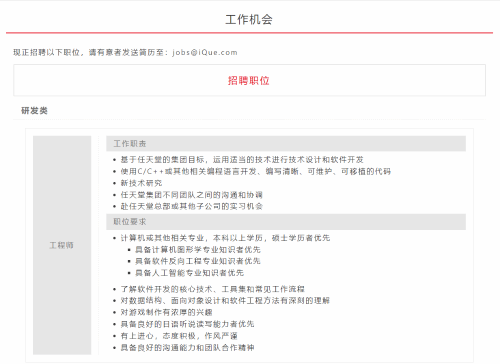The height and width of the screenshot is (364, 500).
Task: Select the line starting 基于任天堂的集团目标
Action: click(242, 160)
